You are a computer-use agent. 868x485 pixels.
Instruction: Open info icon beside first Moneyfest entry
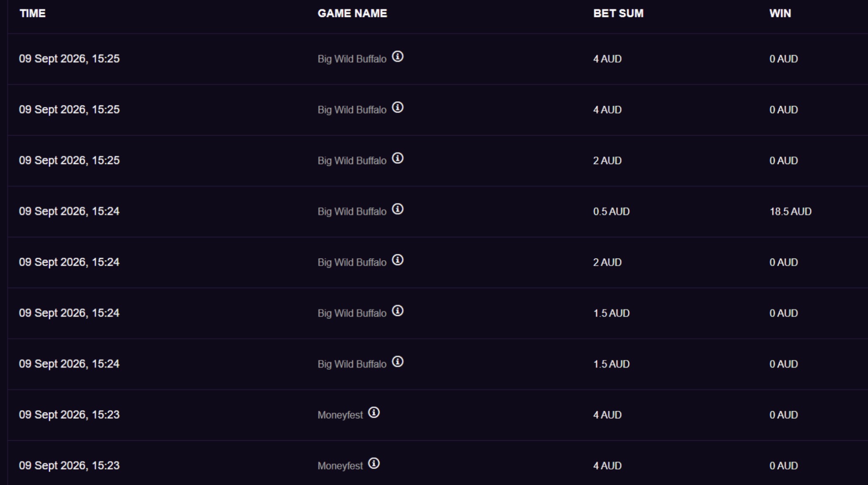pyautogui.click(x=374, y=412)
